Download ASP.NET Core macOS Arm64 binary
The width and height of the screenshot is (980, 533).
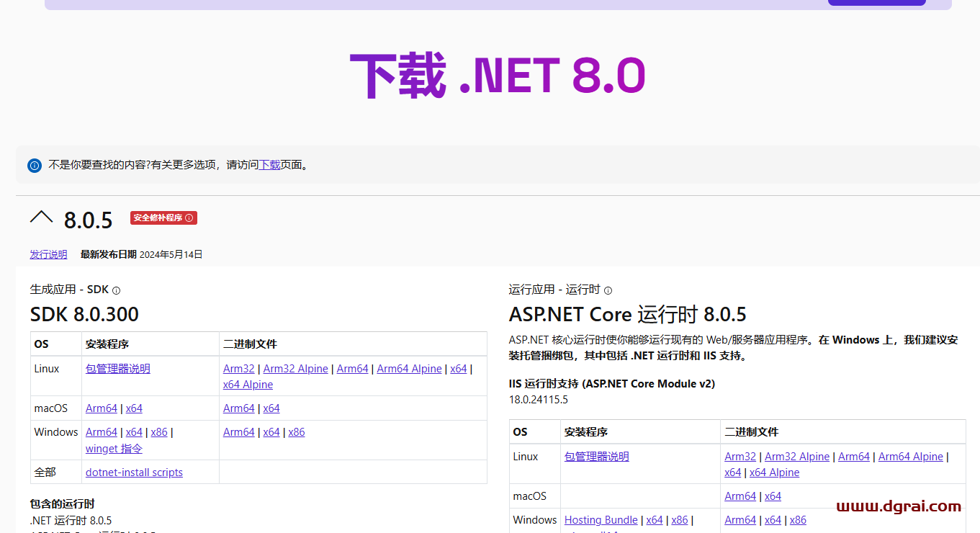click(x=740, y=496)
